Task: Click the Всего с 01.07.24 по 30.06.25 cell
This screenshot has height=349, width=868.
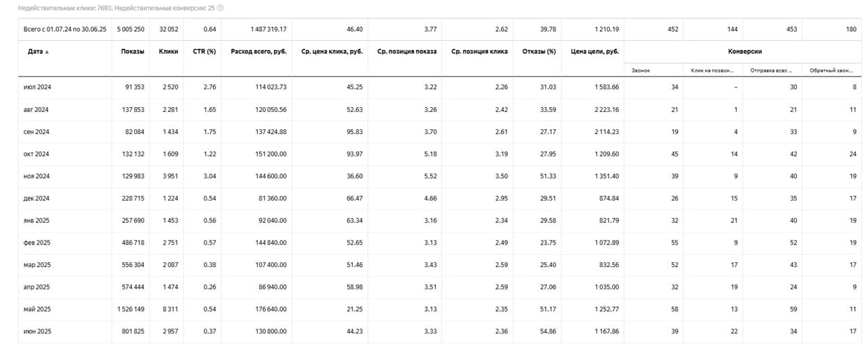Action: click(x=65, y=30)
